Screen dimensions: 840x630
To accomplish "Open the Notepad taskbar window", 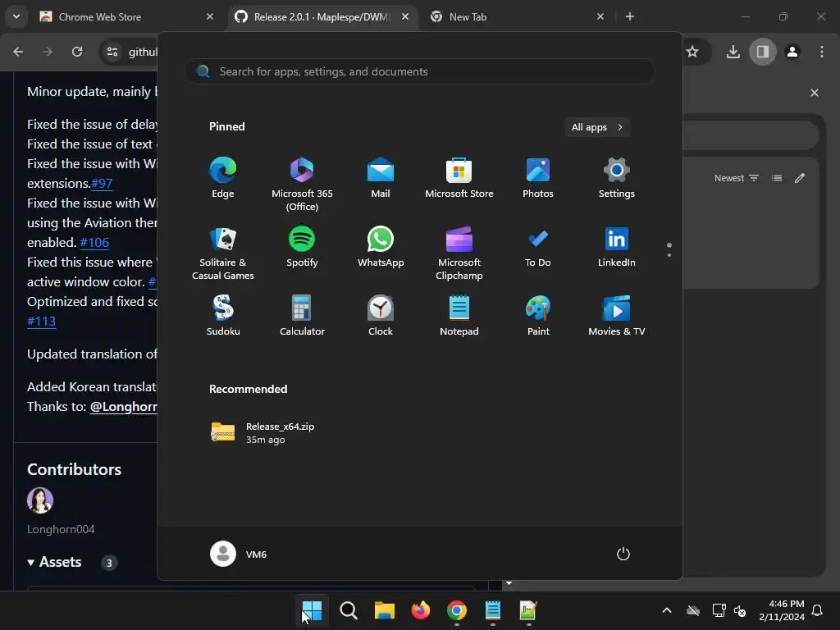I will click(x=492, y=610).
